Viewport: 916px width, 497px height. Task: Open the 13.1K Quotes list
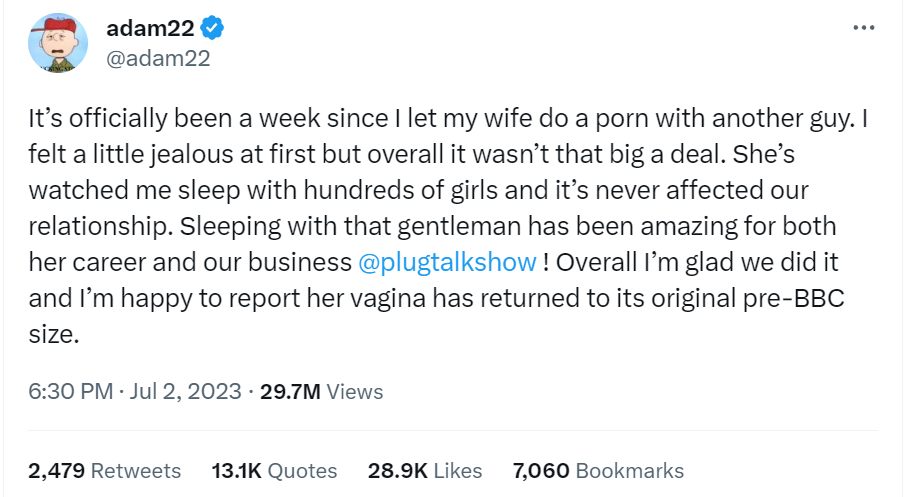tap(274, 470)
